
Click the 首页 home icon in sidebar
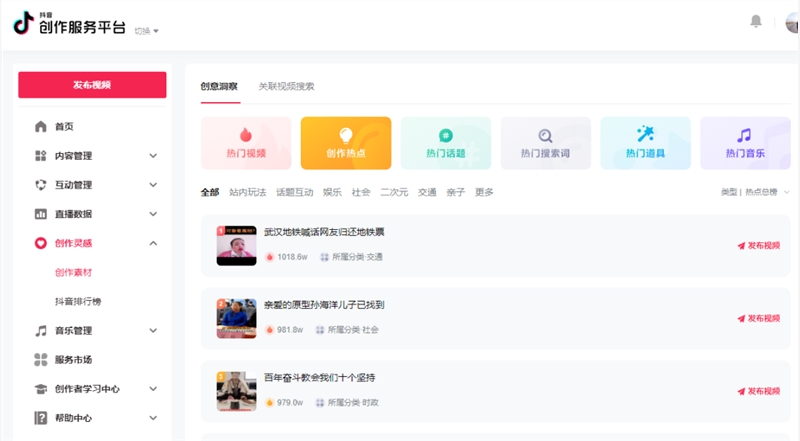[x=41, y=127]
